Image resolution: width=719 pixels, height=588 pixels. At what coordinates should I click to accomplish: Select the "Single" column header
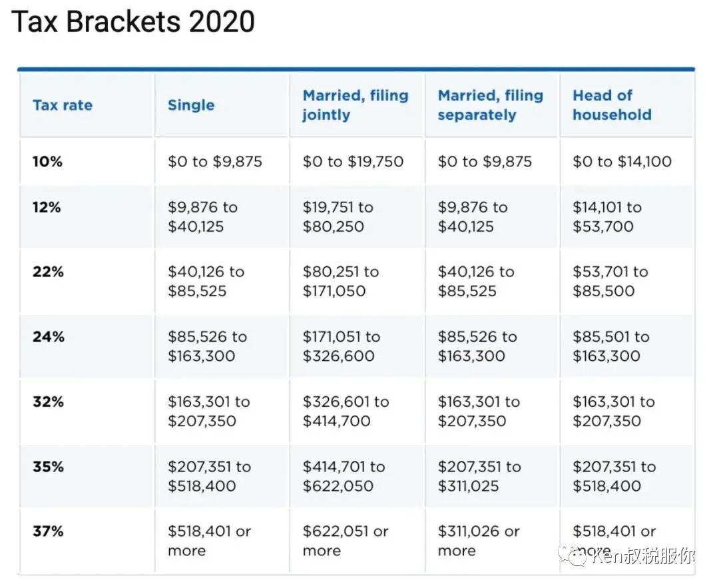click(191, 105)
